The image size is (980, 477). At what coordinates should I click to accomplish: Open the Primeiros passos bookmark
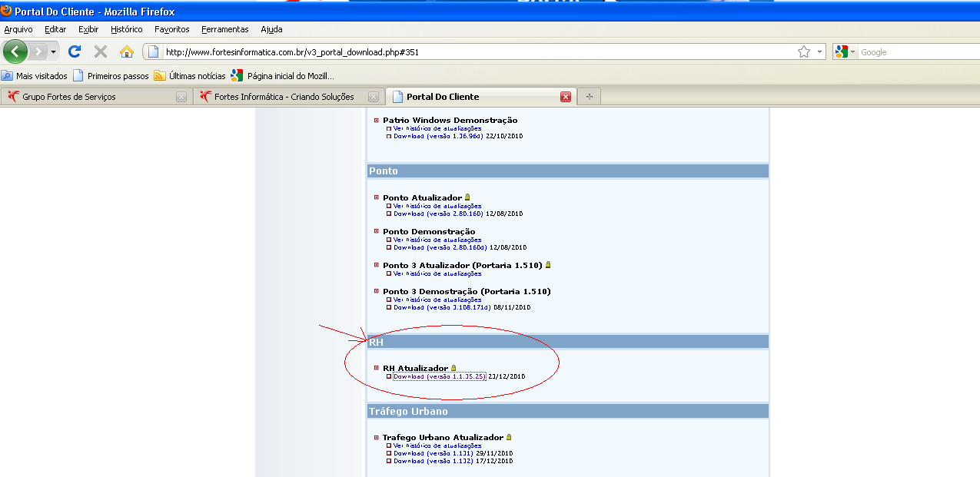coord(111,76)
